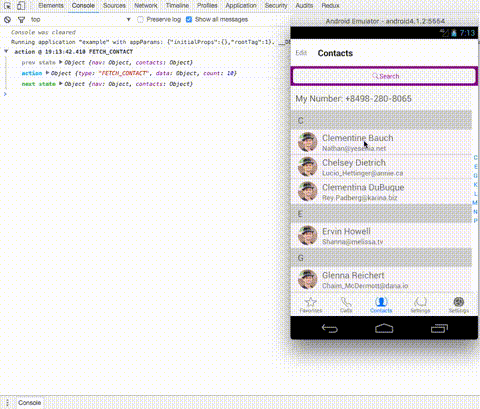
Task: Open the contact named Glenna Reichert
Action: [382, 279]
